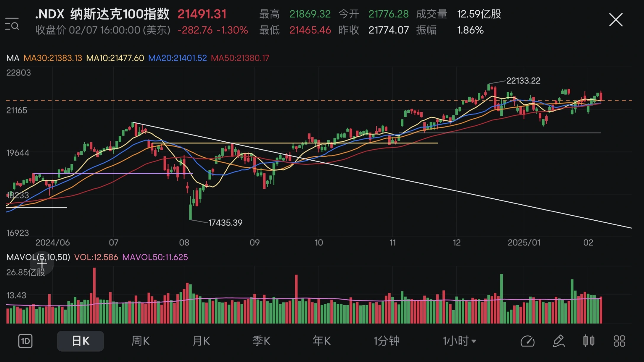Tap the 成交量 value 12.59亿股
This screenshot has width=644, height=362.
coord(479,14)
